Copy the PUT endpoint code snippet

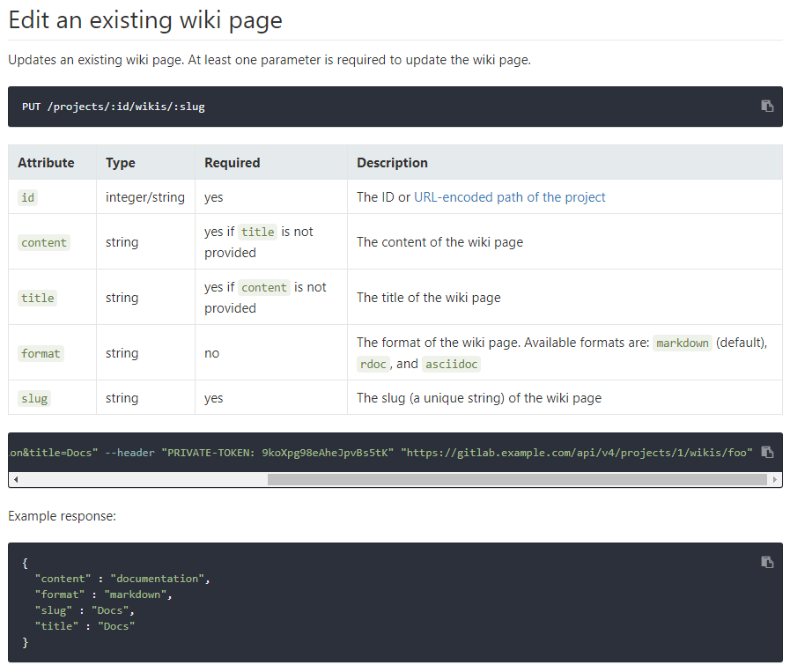click(x=767, y=106)
